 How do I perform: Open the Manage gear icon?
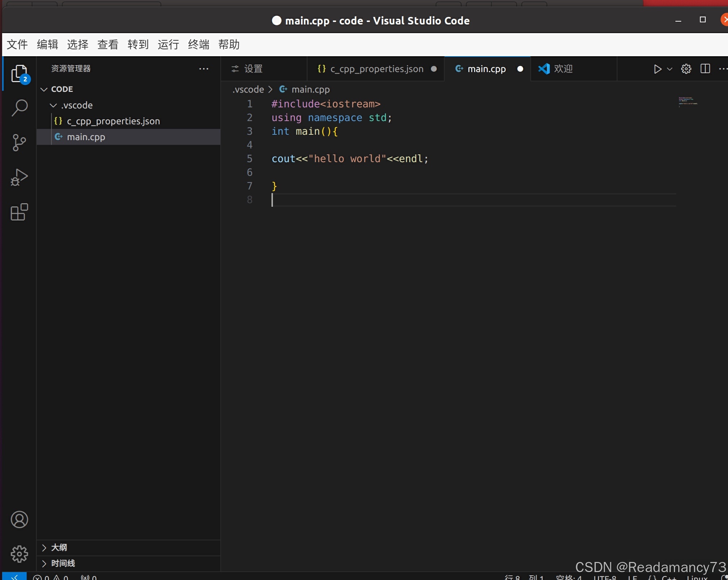(x=19, y=554)
